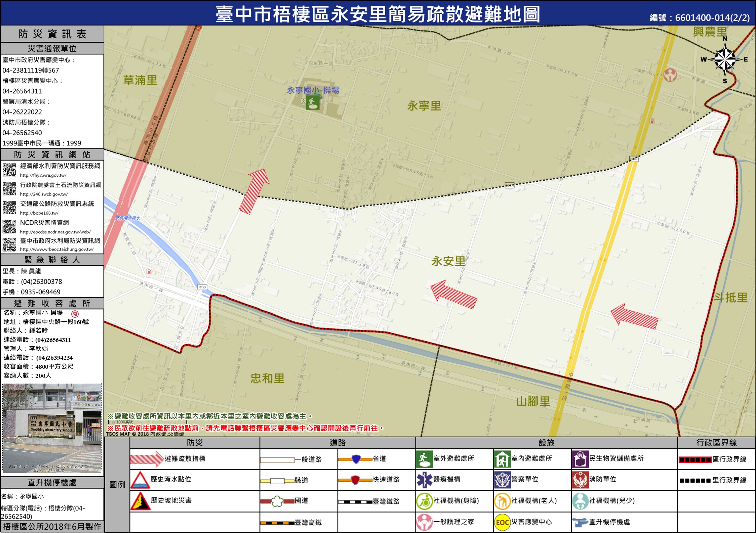This screenshot has height=533, width=756.
Task: Click the 區行政界線 red-black line swatch
Action: [x=695, y=460]
